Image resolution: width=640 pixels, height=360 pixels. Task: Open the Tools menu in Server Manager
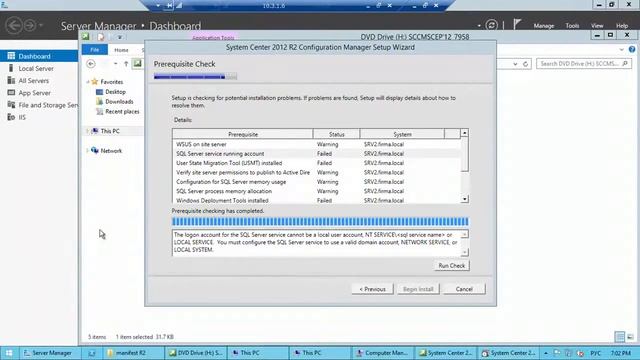[572, 26]
